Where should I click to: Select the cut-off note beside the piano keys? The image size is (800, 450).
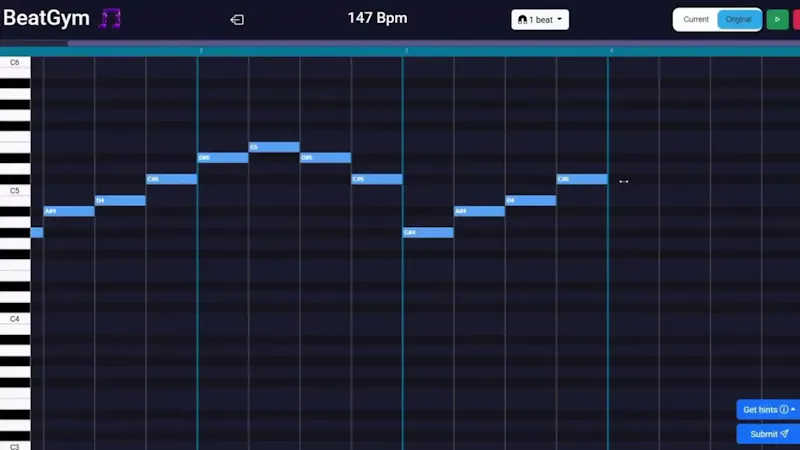pyautogui.click(x=37, y=233)
